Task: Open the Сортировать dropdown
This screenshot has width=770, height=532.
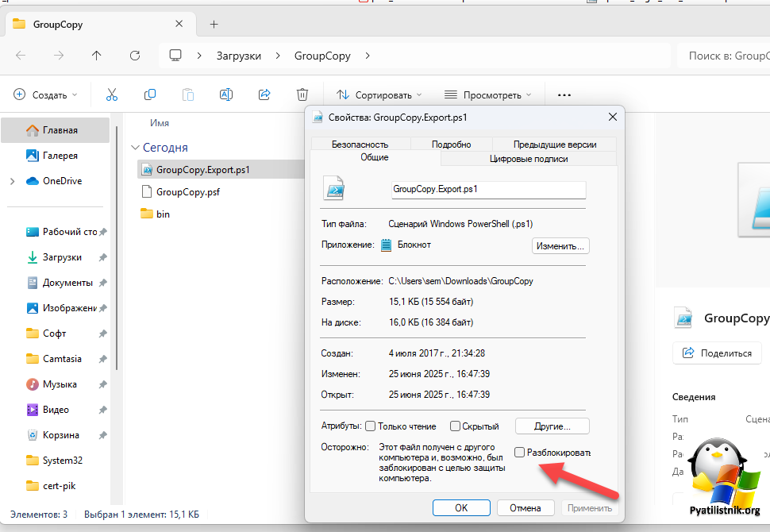Action: [379, 94]
